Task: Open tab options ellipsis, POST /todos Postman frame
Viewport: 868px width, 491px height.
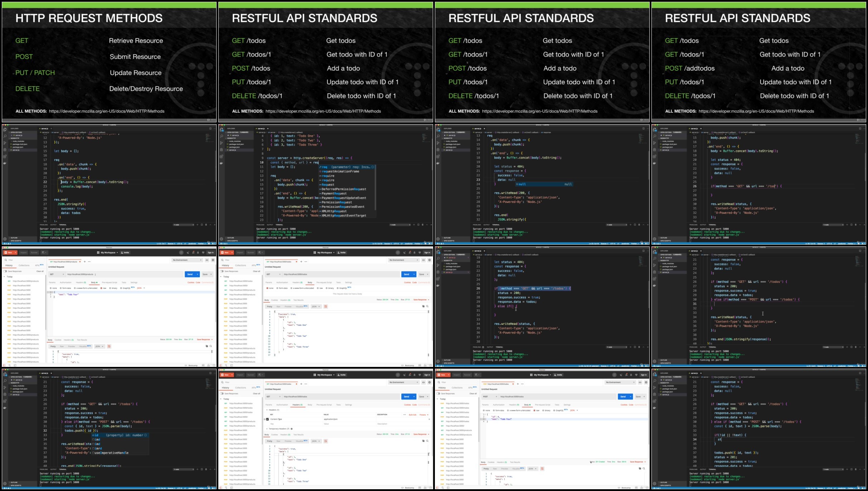Action: [522, 384]
